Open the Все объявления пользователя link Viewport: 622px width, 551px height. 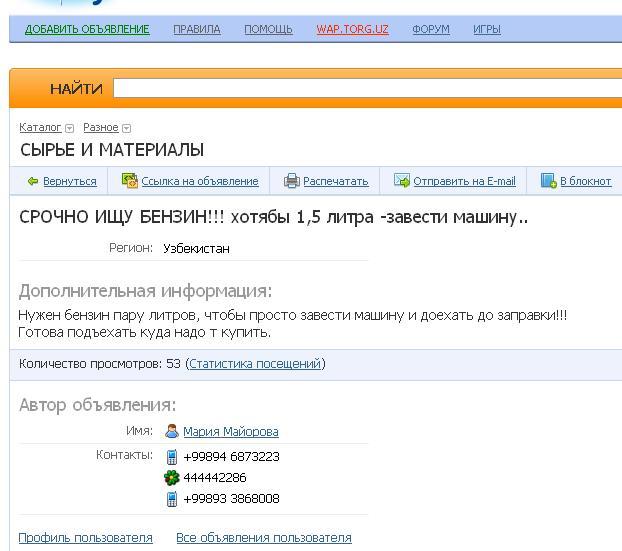(x=264, y=538)
